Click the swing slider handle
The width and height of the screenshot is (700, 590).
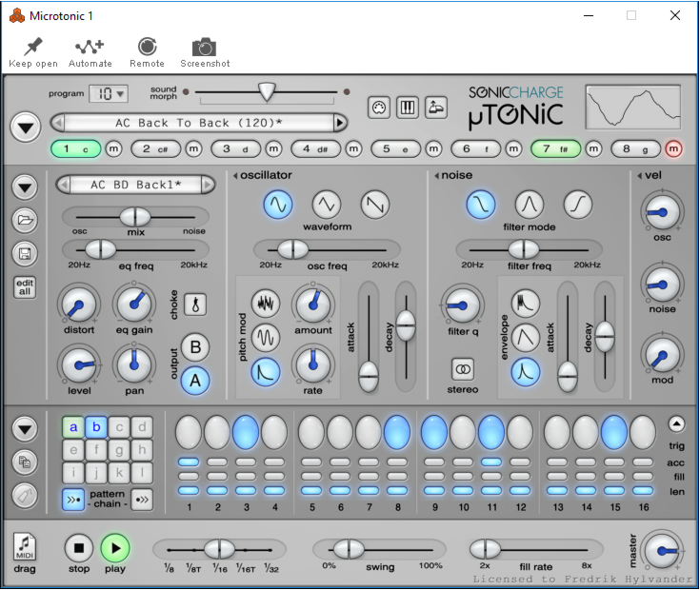(x=348, y=549)
